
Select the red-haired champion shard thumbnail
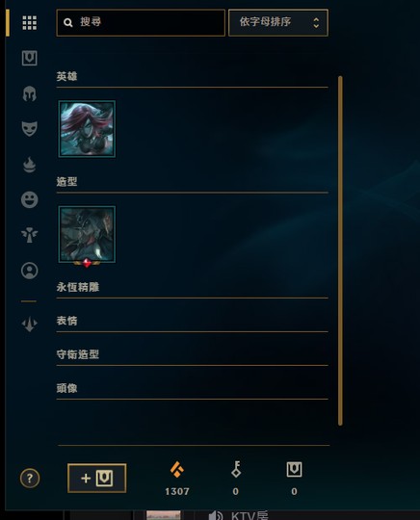tap(87, 129)
